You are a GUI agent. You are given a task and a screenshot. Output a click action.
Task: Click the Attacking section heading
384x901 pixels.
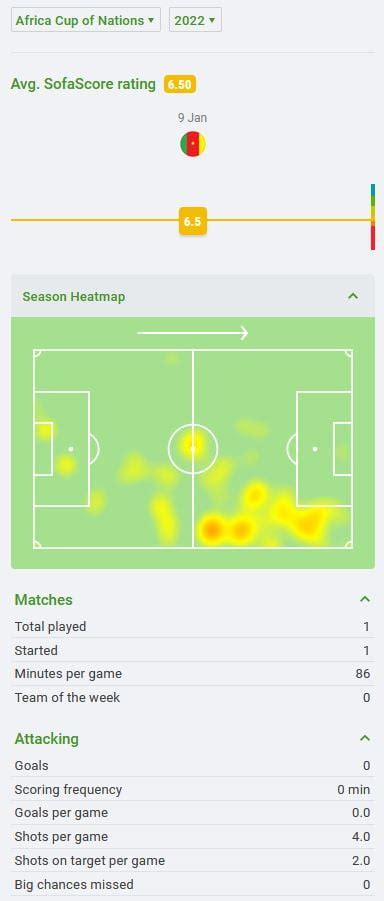(x=47, y=738)
